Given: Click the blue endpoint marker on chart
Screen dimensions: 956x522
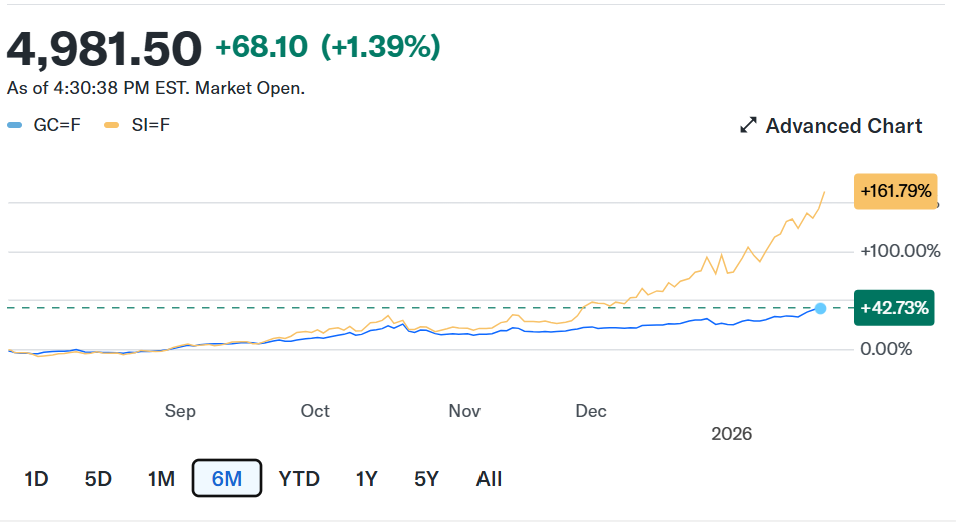Looking at the screenshot, I should click(821, 308).
